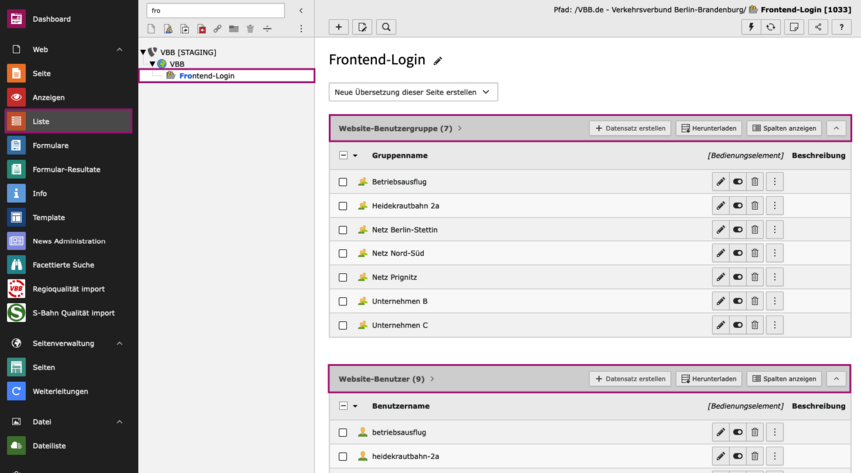Viewport: 861px width, 473px height.
Task: Click the link icon in tree toolbar
Action: pyautogui.click(x=217, y=29)
